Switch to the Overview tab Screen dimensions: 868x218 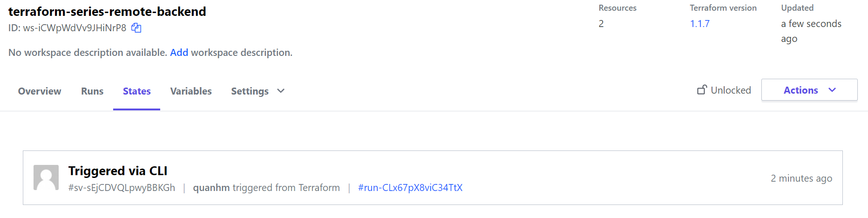pos(40,91)
